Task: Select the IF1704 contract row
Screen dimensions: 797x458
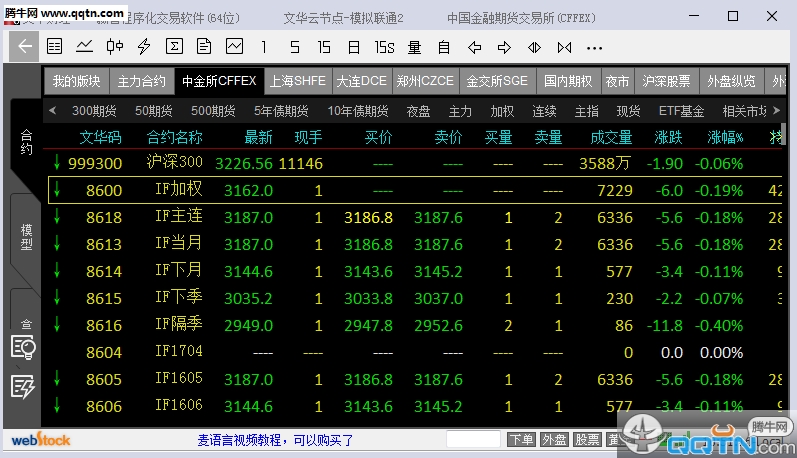Action: pos(414,352)
